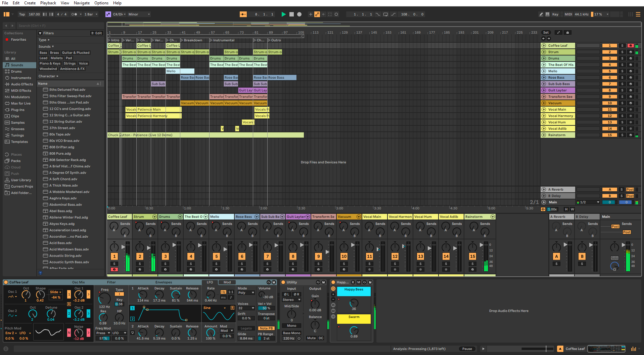644x355 pixels.
Task: Toggle Scale Mode sharp/flat icon
Action: coord(108,14)
